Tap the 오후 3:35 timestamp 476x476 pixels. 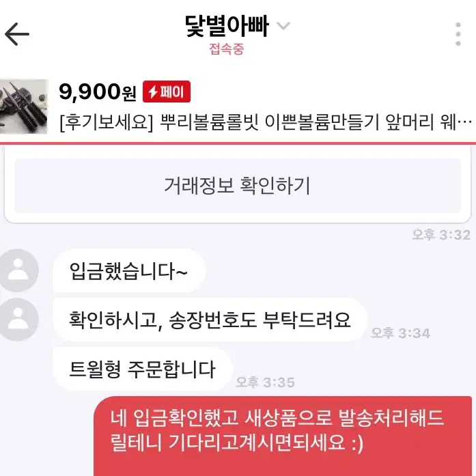(265, 382)
